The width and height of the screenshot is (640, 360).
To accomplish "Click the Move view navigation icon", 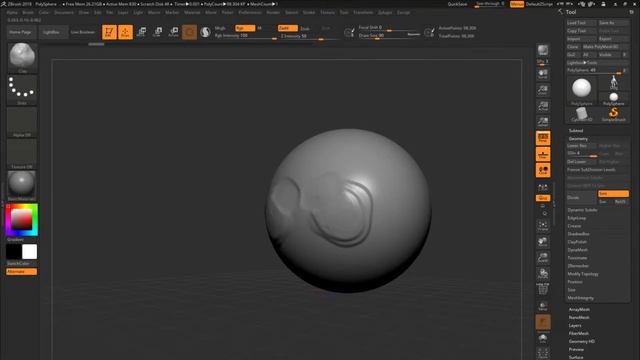I will (543, 242).
